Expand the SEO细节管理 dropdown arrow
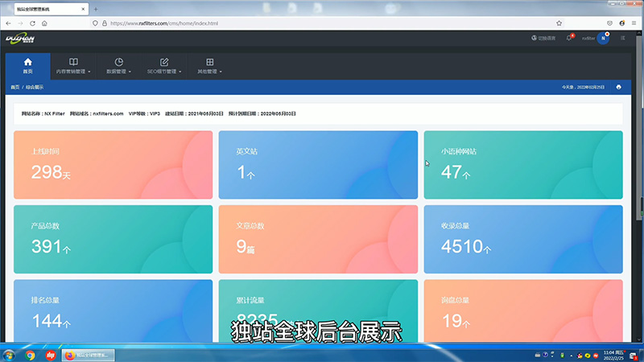The width and height of the screenshot is (644, 362). click(180, 72)
